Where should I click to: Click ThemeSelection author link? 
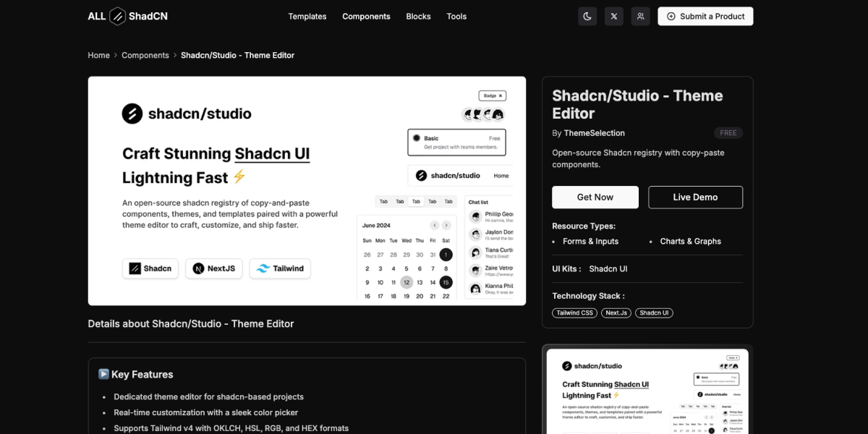[595, 133]
